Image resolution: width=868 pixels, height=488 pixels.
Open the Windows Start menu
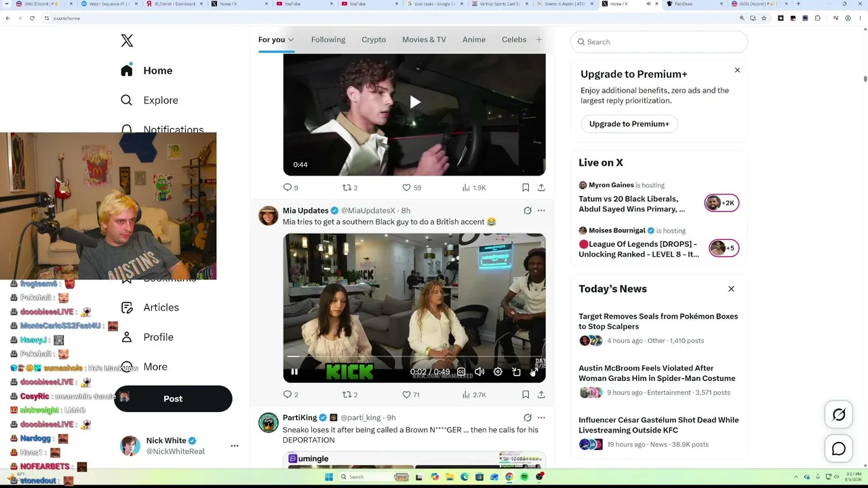pos(329,477)
